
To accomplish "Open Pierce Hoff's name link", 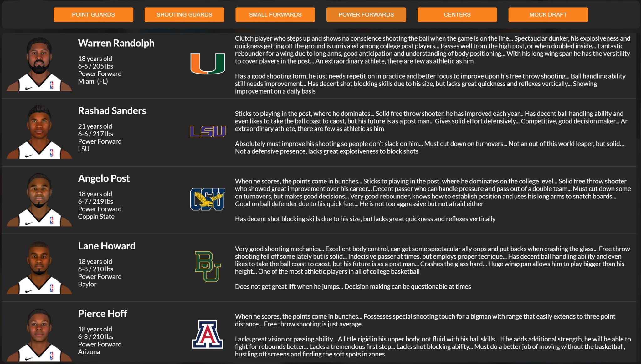I will pyautogui.click(x=102, y=314).
